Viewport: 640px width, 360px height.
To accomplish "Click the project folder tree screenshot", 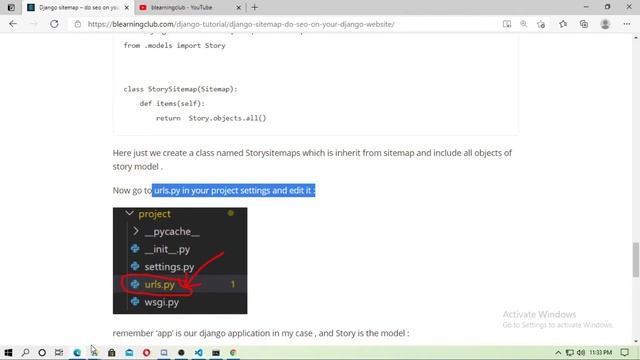I will tap(180, 261).
